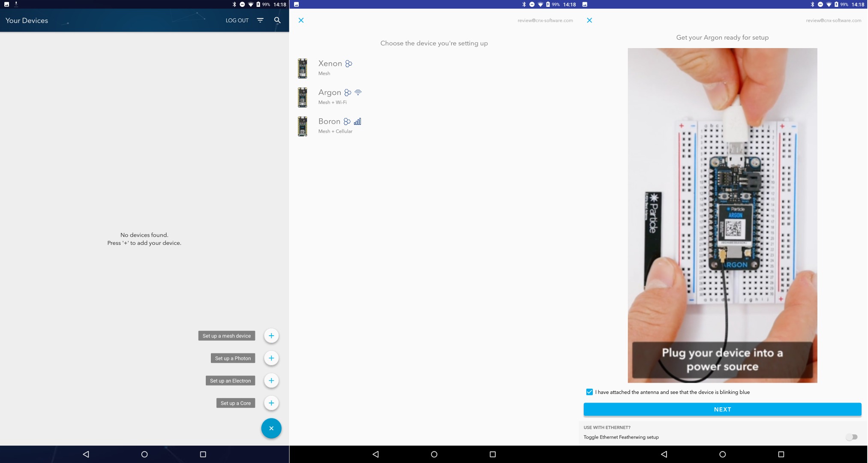Tap the Android back button in right panel
This screenshot has width=868, height=463.
(664, 454)
